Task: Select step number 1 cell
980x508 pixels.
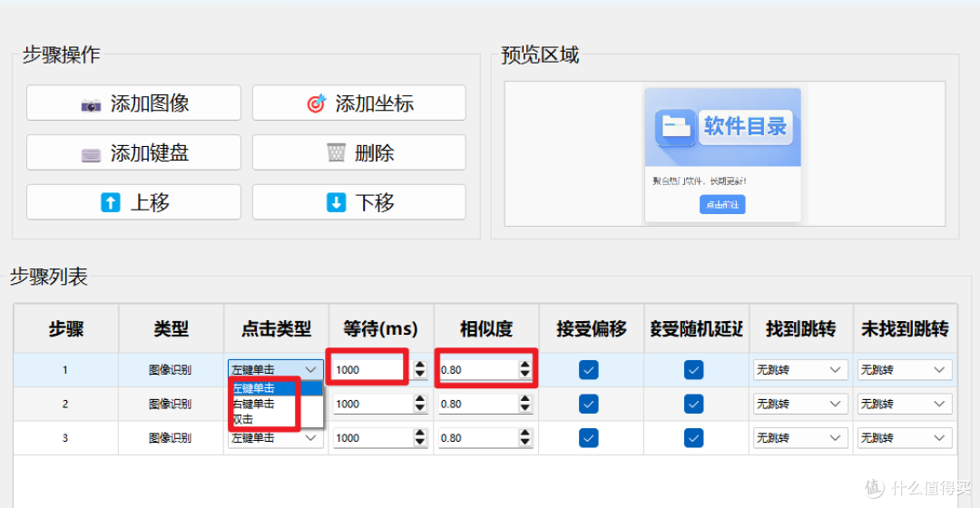Action: point(65,370)
